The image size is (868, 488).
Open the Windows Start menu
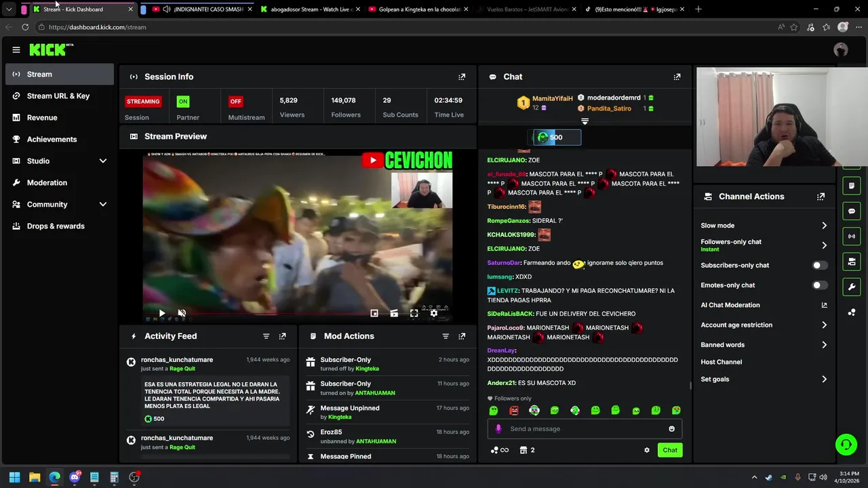click(14, 477)
